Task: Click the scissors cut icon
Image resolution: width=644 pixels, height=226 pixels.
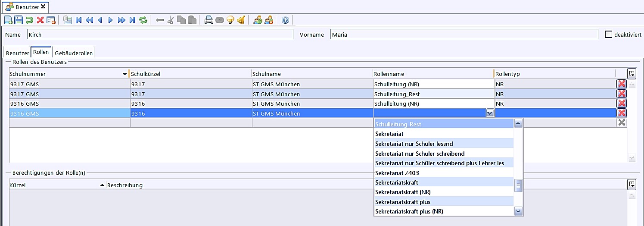Action: 171,20
